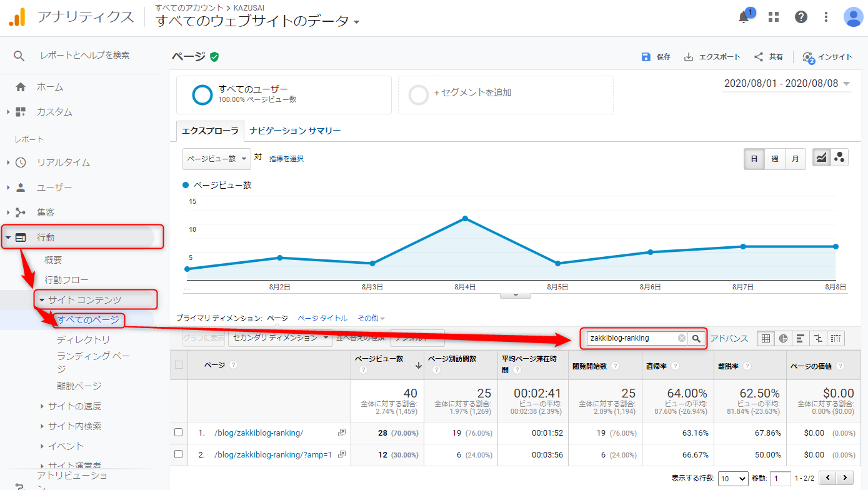Open the vertical three-dot menu
868x490 pixels.
click(826, 17)
